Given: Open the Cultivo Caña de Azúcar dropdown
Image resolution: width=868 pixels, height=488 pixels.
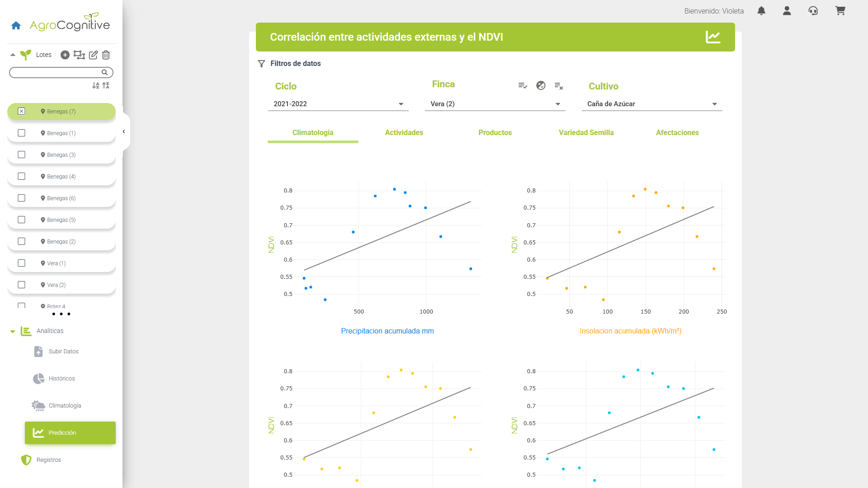Looking at the screenshot, I should coord(652,104).
